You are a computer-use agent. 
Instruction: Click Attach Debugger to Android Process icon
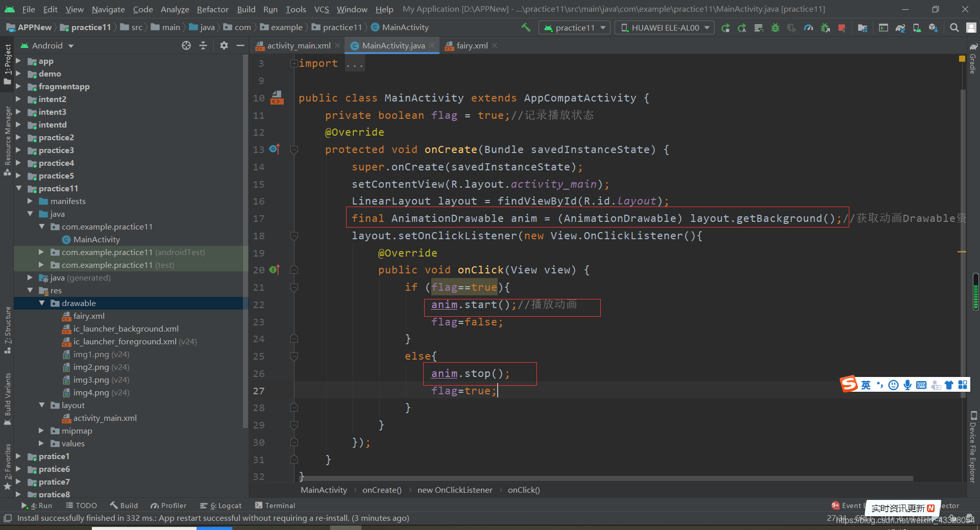[825, 28]
